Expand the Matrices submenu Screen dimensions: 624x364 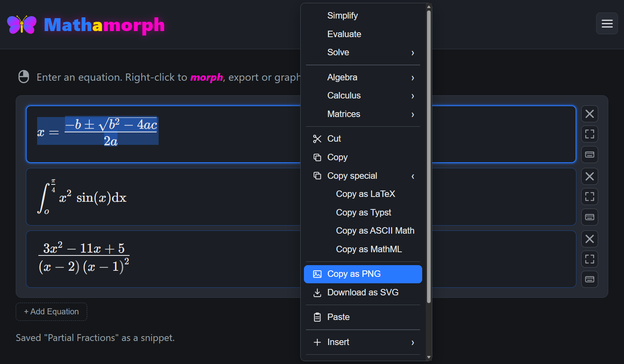pos(363,114)
